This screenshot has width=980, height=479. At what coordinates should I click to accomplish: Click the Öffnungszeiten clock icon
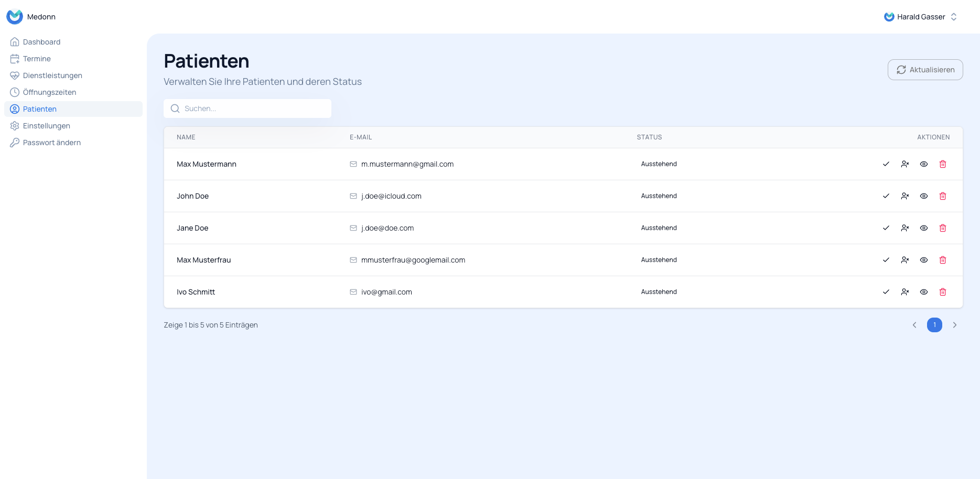coord(15,92)
